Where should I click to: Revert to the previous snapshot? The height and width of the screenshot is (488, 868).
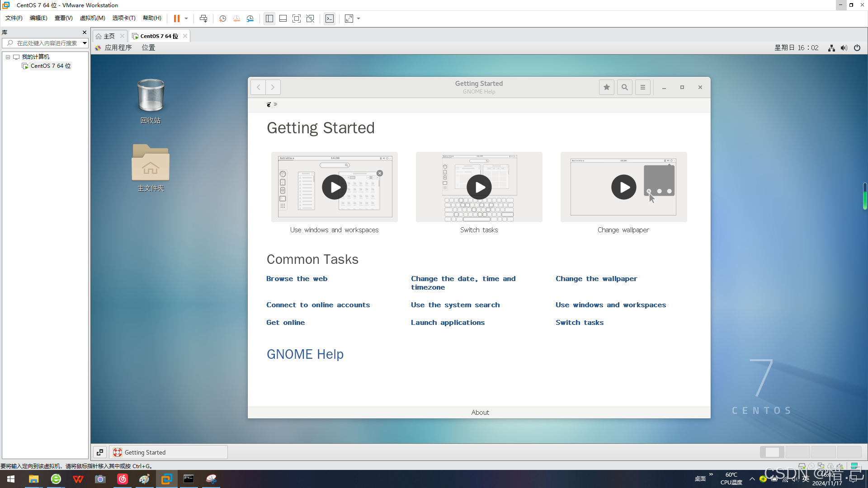tap(236, 19)
